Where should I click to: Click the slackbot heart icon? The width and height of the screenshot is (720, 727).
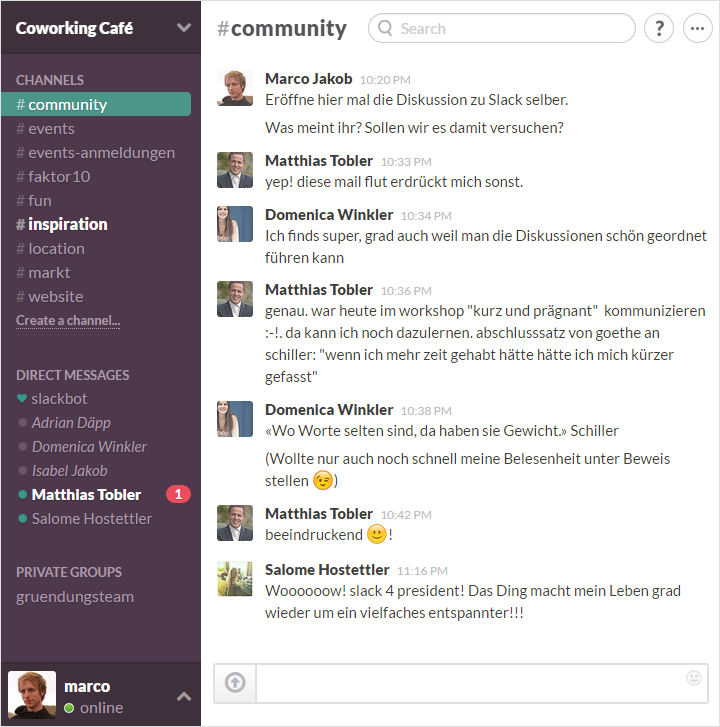[22, 398]
